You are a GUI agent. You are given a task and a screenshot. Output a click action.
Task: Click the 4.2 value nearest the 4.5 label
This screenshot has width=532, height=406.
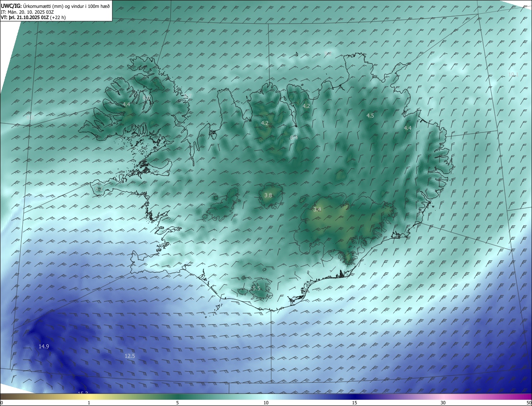[x=306, y=106]
